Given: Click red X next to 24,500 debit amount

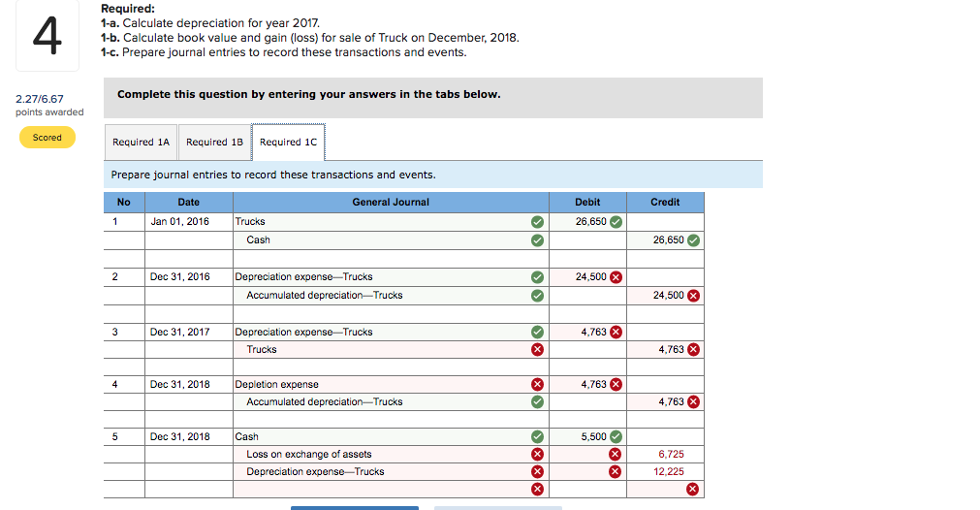Looking at the screenshot, I should click(x=616, y=277).
